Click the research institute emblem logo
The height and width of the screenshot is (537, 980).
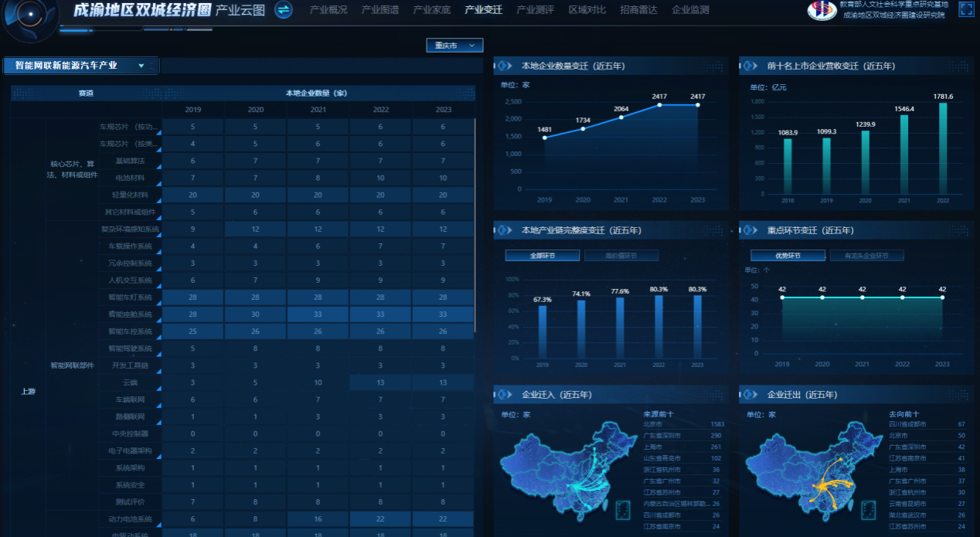(822, 10)
